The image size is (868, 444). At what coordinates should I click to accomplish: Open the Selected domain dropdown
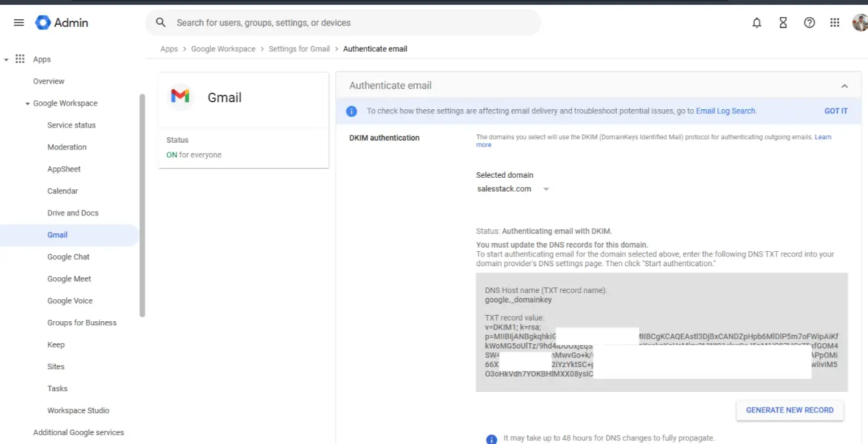[513, 189]
